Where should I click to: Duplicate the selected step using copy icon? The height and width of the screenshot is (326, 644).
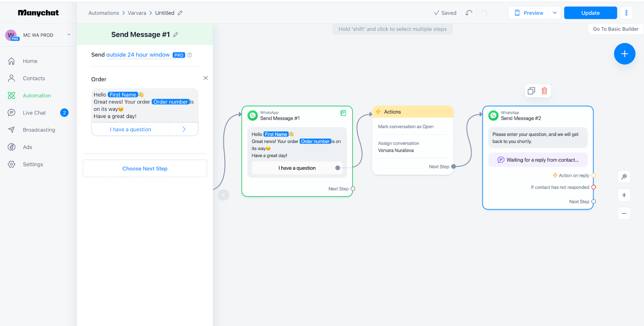point(531,91)
